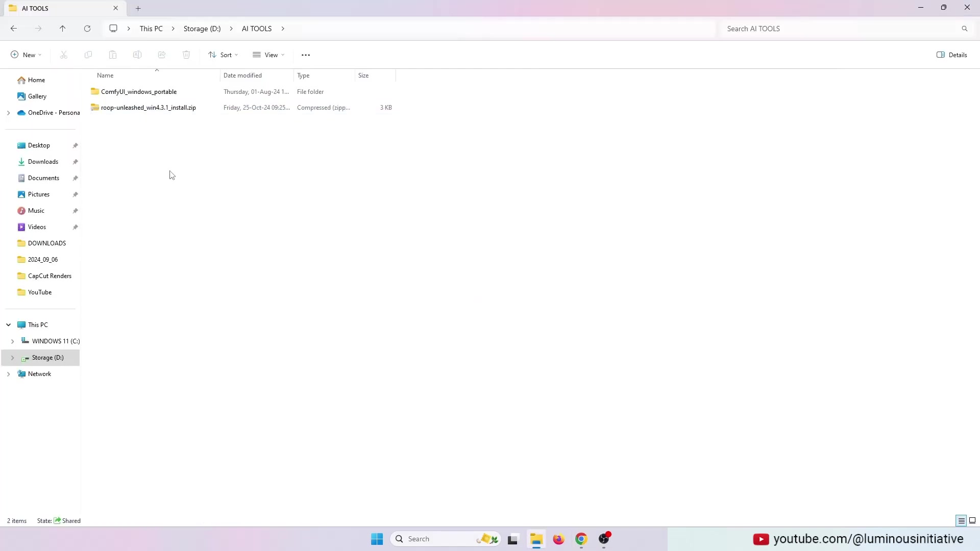980x551 pixels.
Task: Unpin Downloads from Quick access
Action: coord(76,162)
